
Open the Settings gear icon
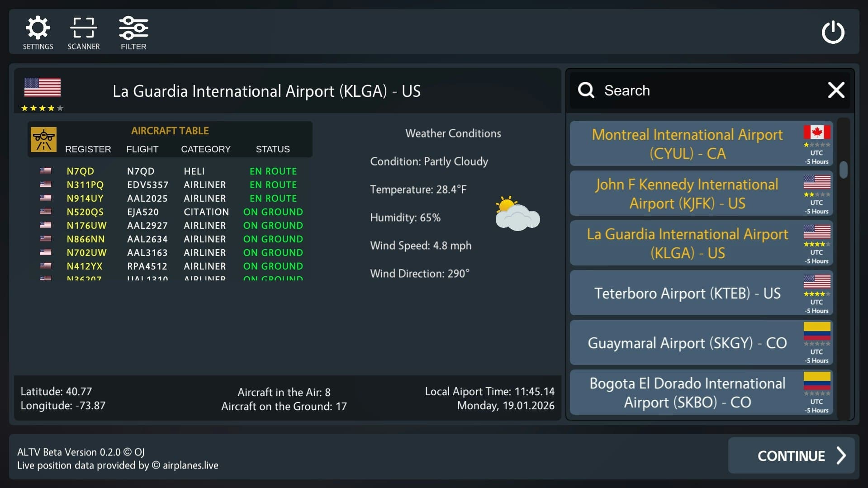coord(38,28)
